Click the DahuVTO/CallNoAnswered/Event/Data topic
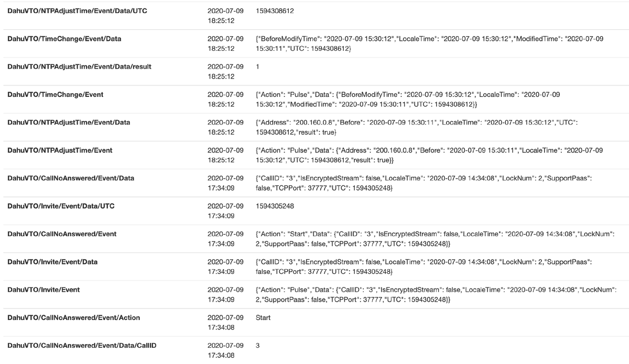Screen dimensions: 629x364 tap(71, 178)
